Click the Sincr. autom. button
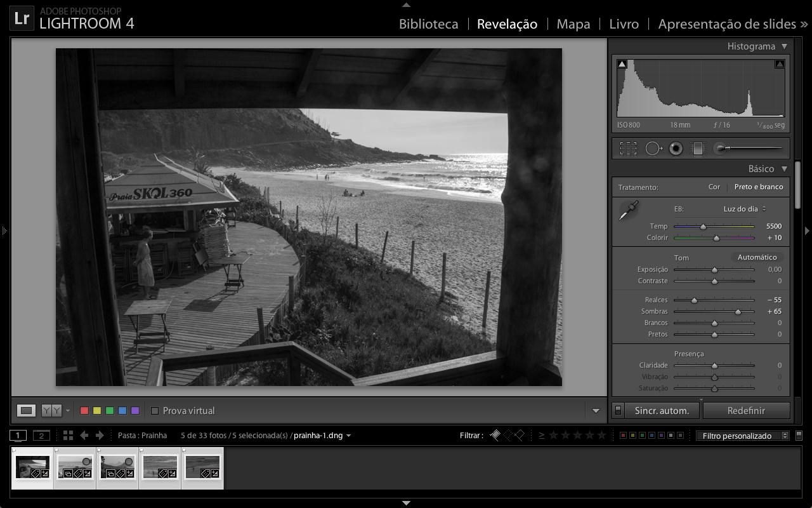 pyautogui.click(x=662, y=410)
